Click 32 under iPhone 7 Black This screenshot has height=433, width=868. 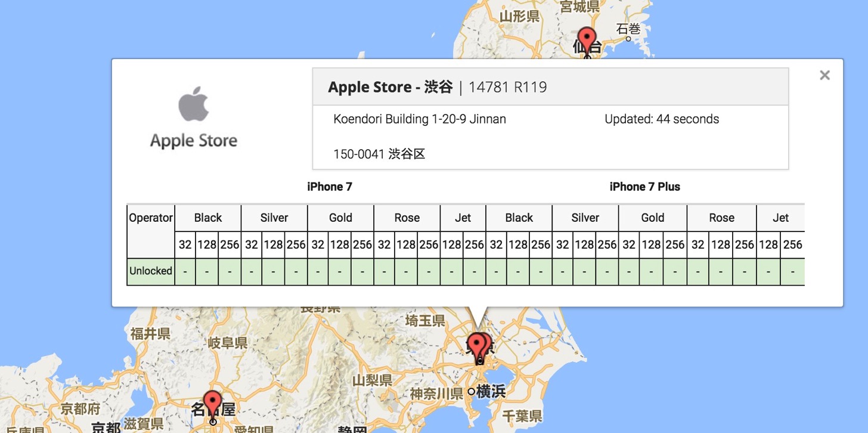[x=185, y=245]
